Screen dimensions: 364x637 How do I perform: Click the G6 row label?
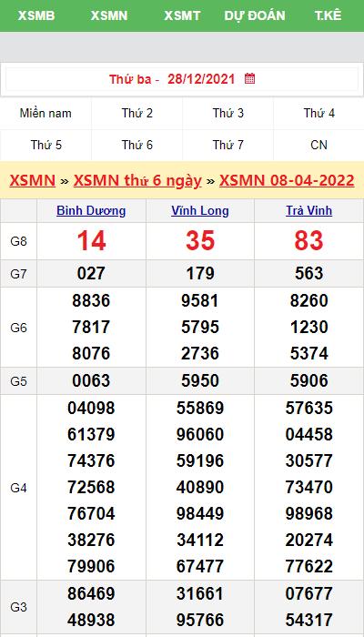coord(18,328)
